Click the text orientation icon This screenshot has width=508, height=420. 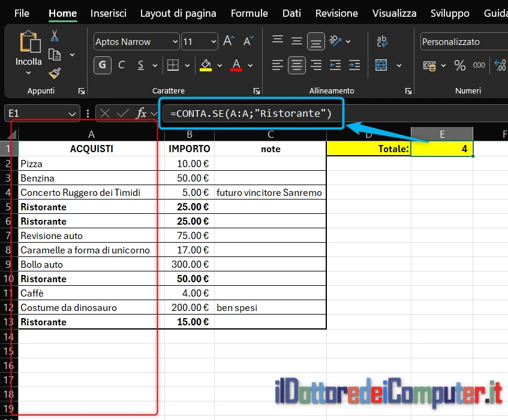click(x=335, y=41)
